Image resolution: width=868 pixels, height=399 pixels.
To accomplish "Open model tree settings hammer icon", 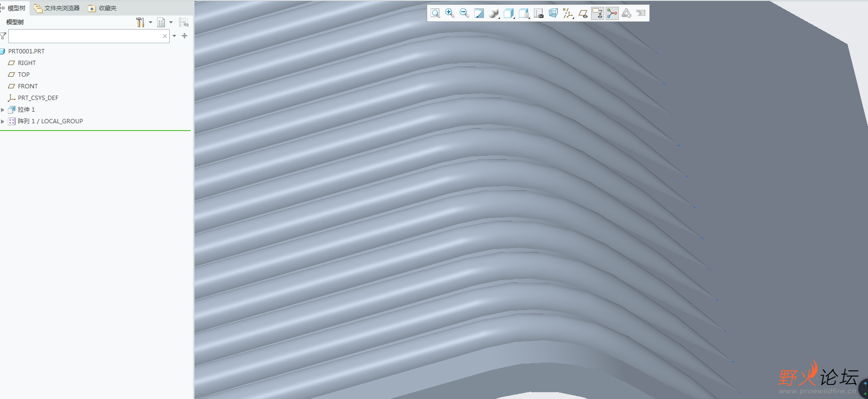I will tap(140, 22).
